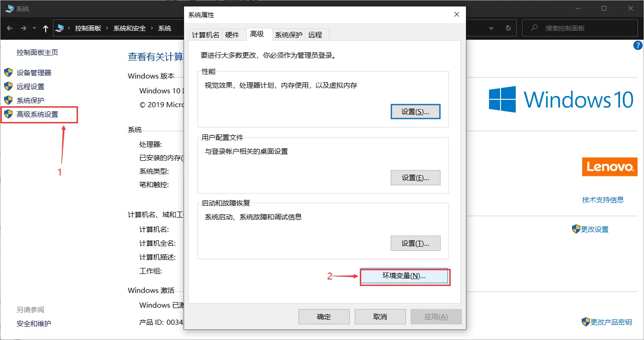Screen dimensions: 644x340
Task: Open 高级系统设置 link
Action: [37, 114]
